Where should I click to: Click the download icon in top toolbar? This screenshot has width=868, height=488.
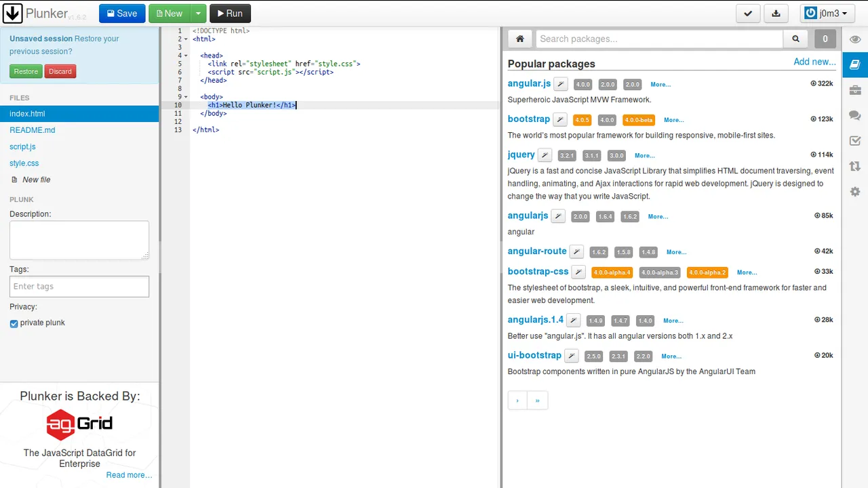point(776,13)
